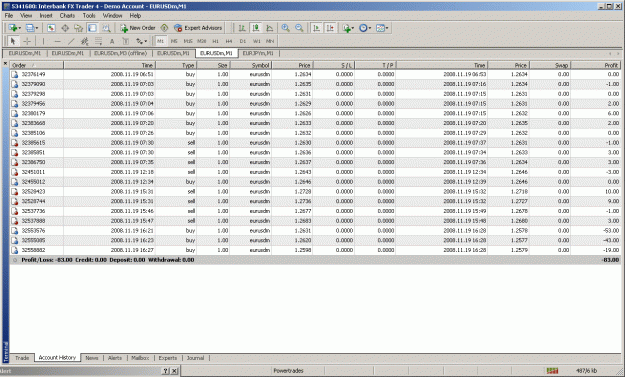Open the Indicators list icon
The image size is (625, 377).
(346, 28)
